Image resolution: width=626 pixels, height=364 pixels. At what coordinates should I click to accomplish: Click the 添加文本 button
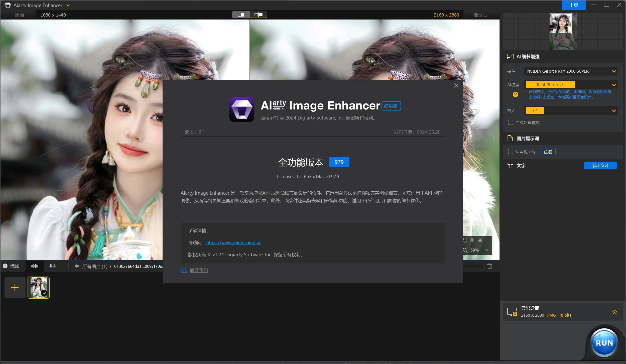[600, 165]
